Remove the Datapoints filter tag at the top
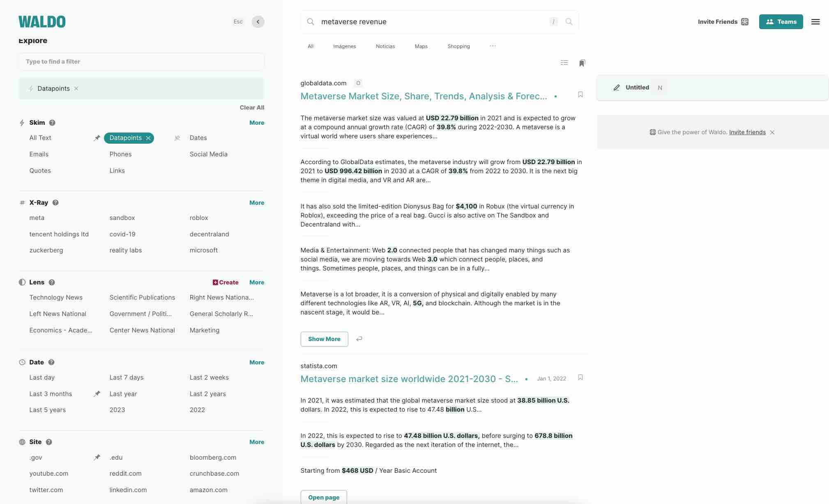Image resolution: width=829 pixels, height=504 pixels. click(76, 89)
